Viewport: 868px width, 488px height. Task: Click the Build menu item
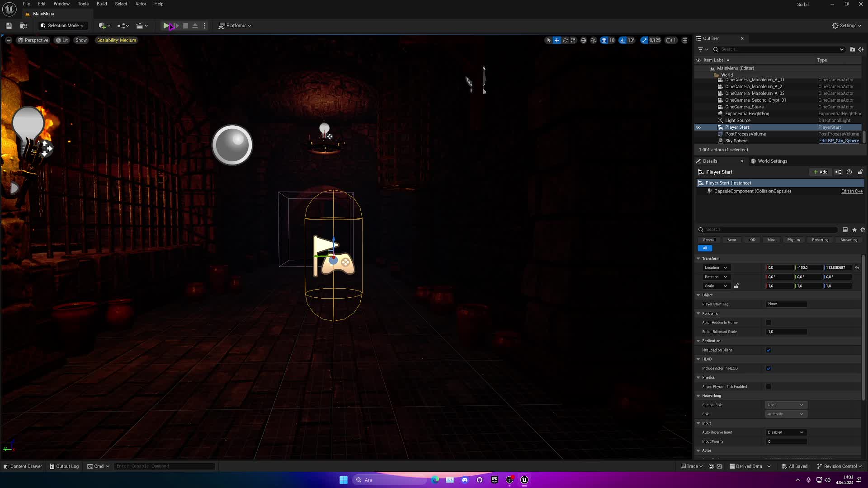tap(102, 4)
